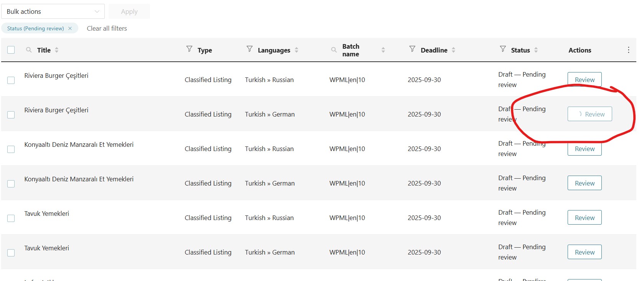This screenshot has height=281, width=644.
Task: Open the Status column filter icon
Action: [x=503, y=49]
